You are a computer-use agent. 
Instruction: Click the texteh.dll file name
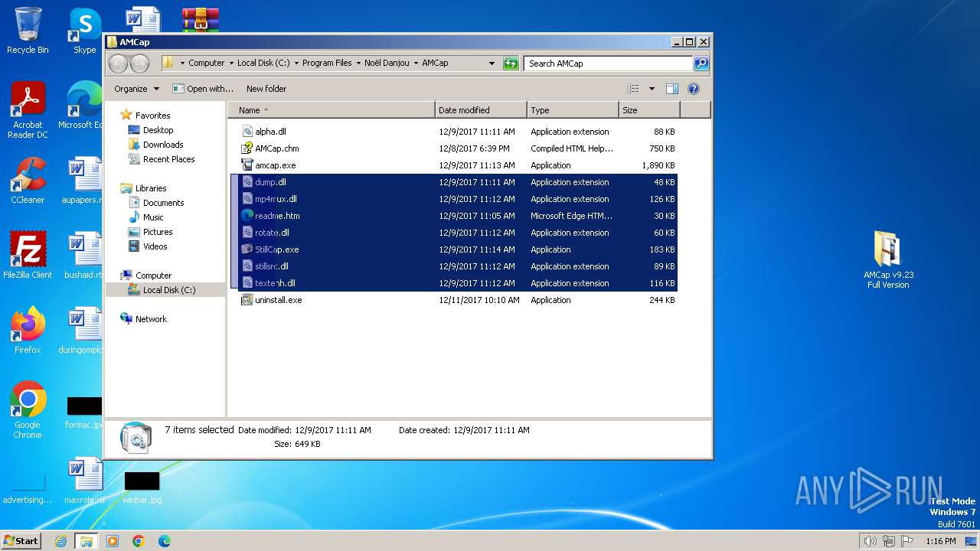pos(275,283)
